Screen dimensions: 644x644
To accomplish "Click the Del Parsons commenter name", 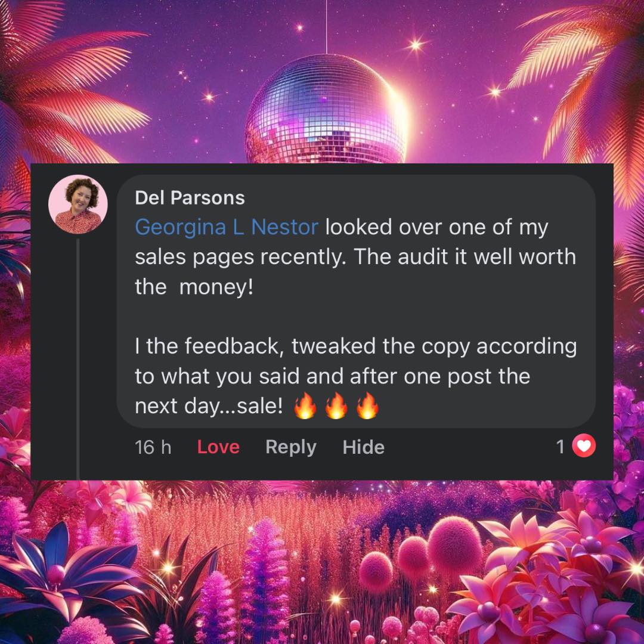I will [190, 198].
